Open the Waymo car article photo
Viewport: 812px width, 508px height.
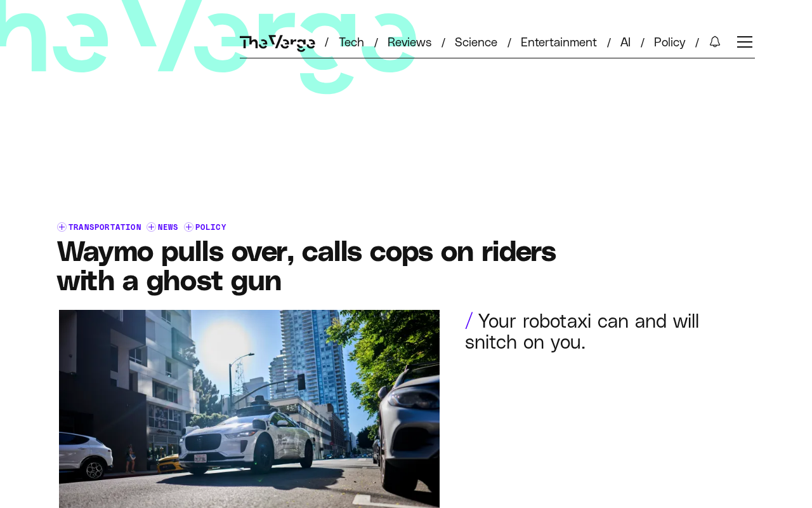click(249, 409)
